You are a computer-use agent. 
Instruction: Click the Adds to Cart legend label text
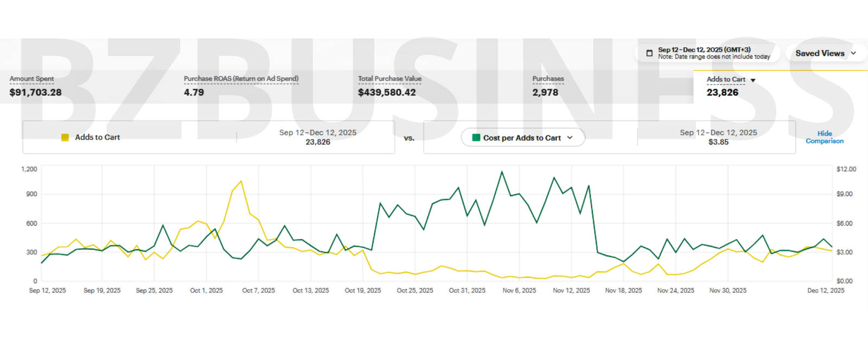[x=97, y=138]
